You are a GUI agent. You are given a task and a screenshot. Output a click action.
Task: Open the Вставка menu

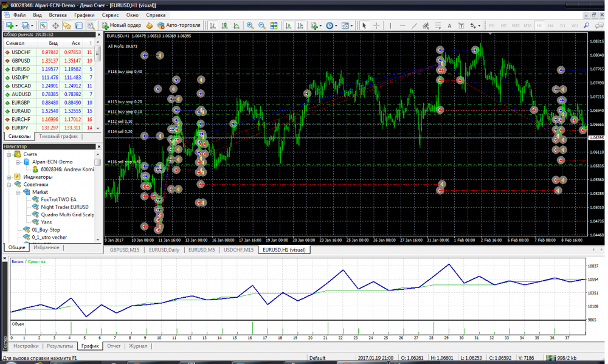coord(58,15)
